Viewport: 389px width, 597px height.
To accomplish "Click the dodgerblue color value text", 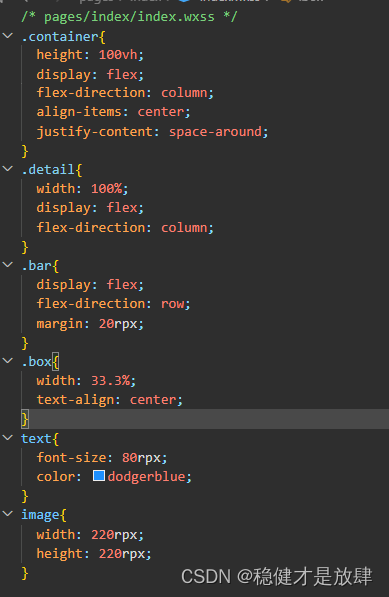I will (x=147, y=476).
